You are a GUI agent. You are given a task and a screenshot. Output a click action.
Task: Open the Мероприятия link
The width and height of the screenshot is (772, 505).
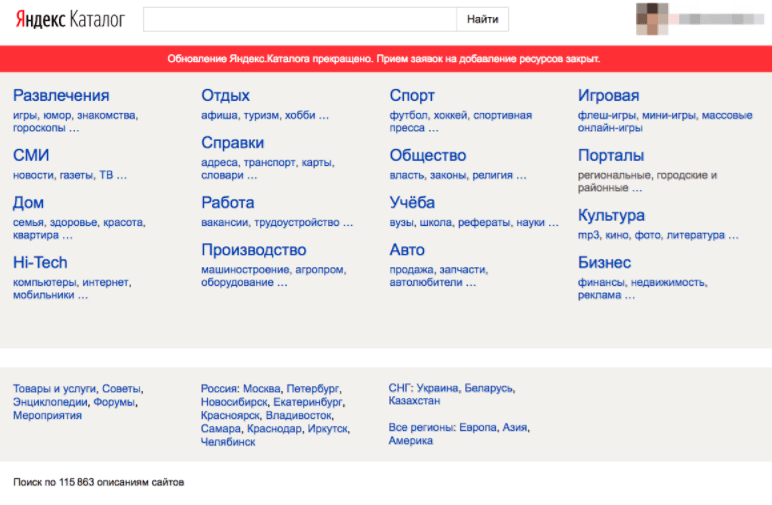coord(47,415)
